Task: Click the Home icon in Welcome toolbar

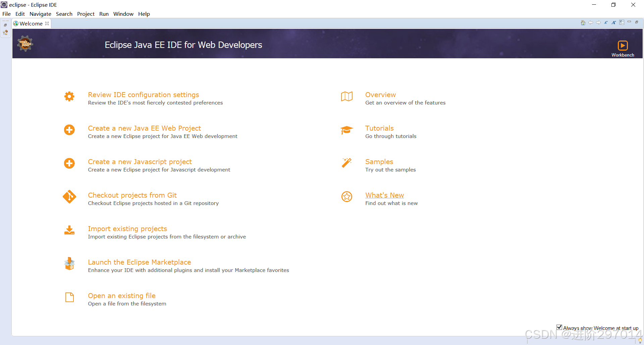Action: point(583,23)
